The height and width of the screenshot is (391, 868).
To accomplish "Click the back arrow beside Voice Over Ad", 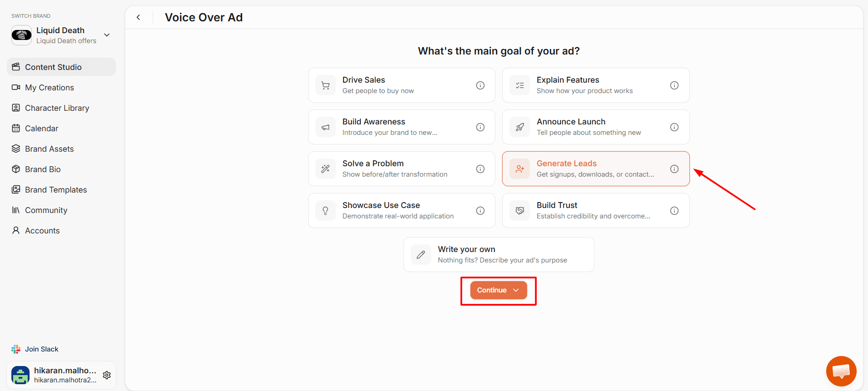I will point(138,17).
